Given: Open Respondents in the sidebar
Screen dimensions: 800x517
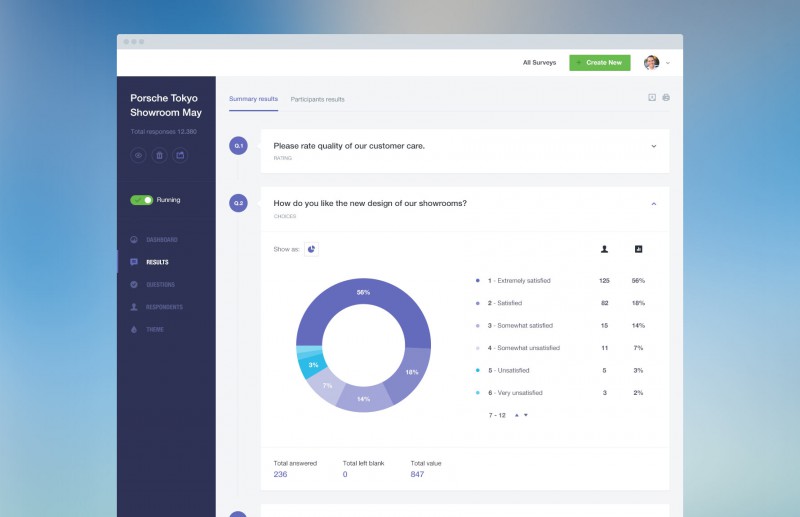Looking at the screenshot, I should pos(164,307).
